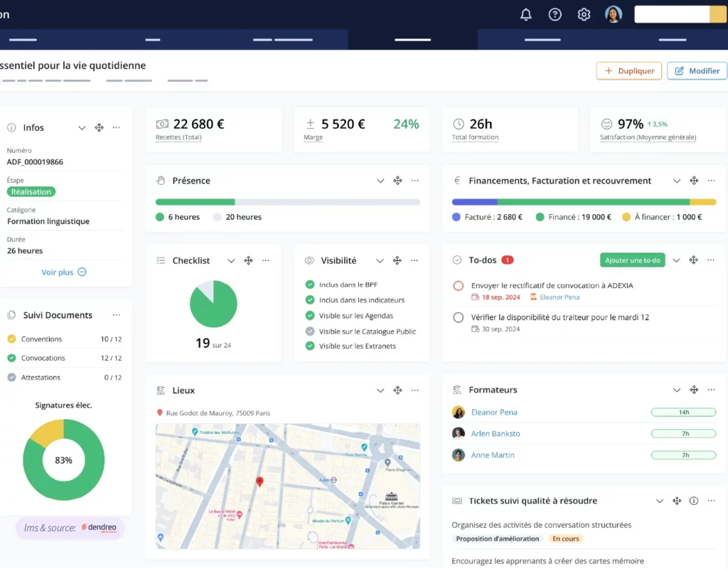Screen dimensions: 728x569
Task: Click info icon on Tickets suivi qualité card
Action: pos(694,501)
